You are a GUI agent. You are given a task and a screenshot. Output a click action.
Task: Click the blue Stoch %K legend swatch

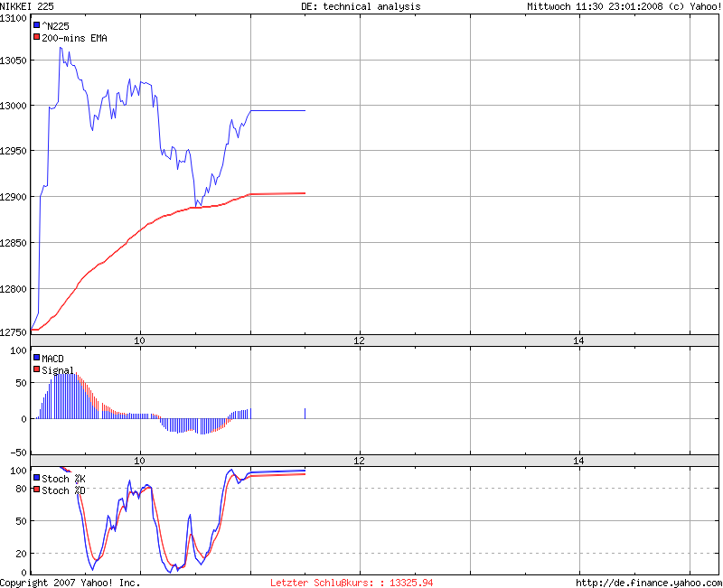click(x=37, y=478)
